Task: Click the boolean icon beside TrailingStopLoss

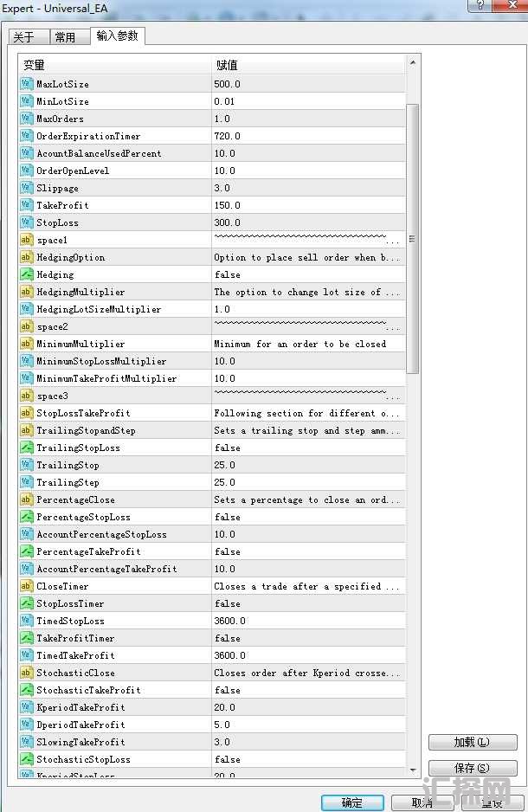Action: tap(26, 448)
